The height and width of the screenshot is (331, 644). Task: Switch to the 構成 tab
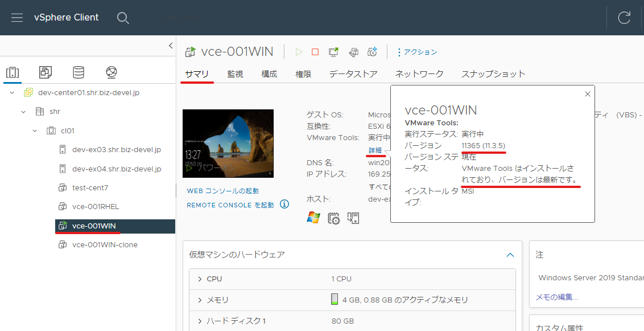(270, 74)
